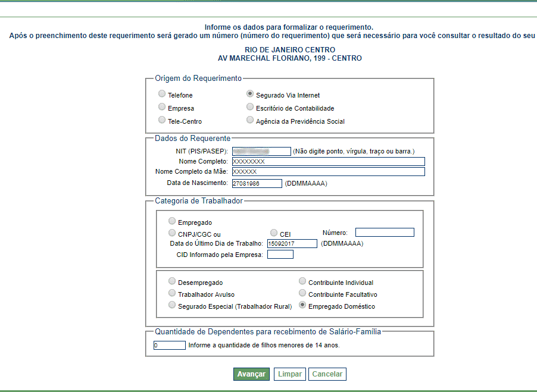Select the Empregado worker category
Viewport: 537px width, 392px height.
[x=172, y=221]
